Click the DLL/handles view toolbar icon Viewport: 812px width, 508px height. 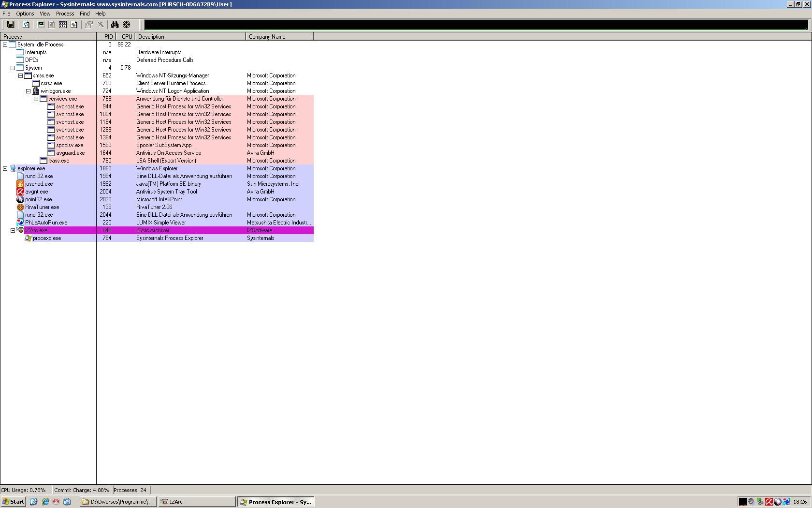[74, 25]
